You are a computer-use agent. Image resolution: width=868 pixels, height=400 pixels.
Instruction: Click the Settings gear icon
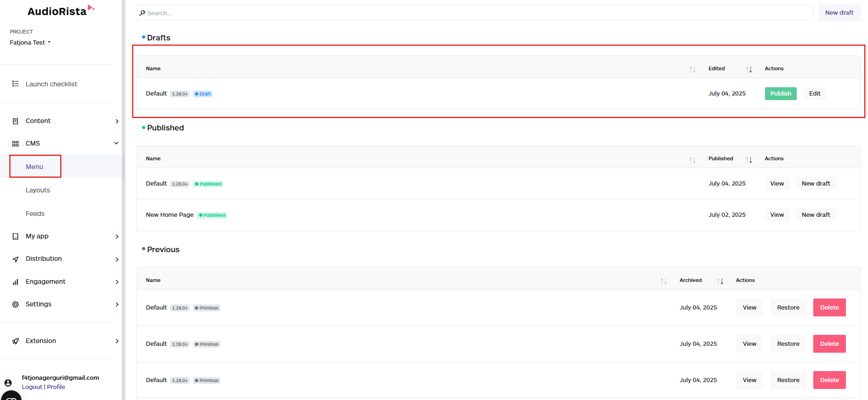(x=15, y=304)
